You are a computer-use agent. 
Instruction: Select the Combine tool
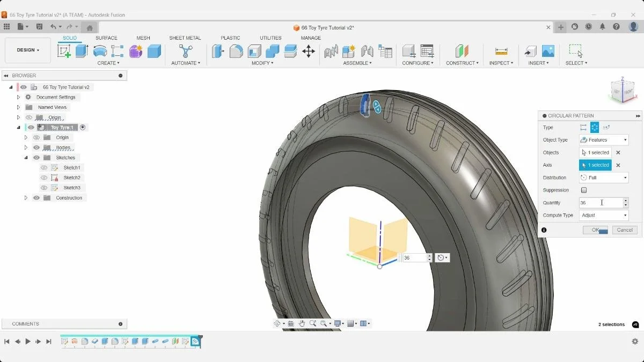click(273, 51)
